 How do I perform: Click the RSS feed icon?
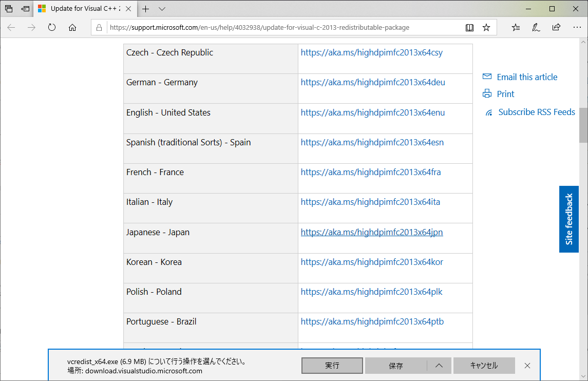[489, 113]
